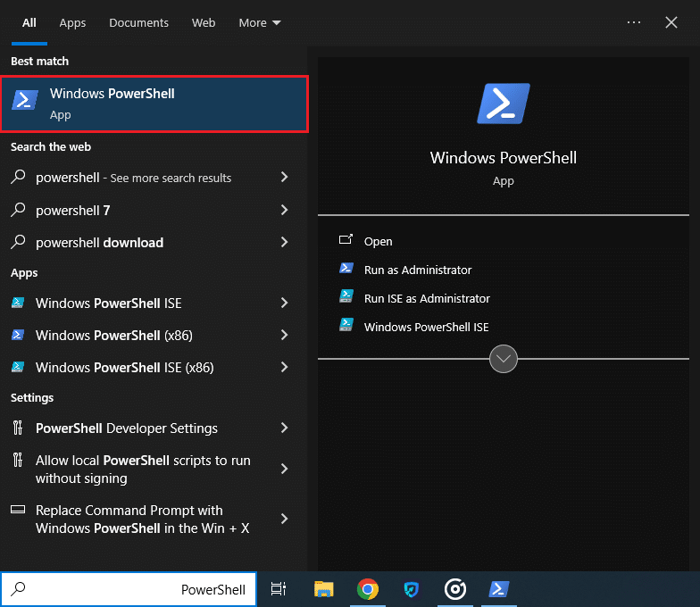This screenshot has width=700, height=607.
Task: Select the Web search tab
Action: pyautogui.click(x=204, y=22)
